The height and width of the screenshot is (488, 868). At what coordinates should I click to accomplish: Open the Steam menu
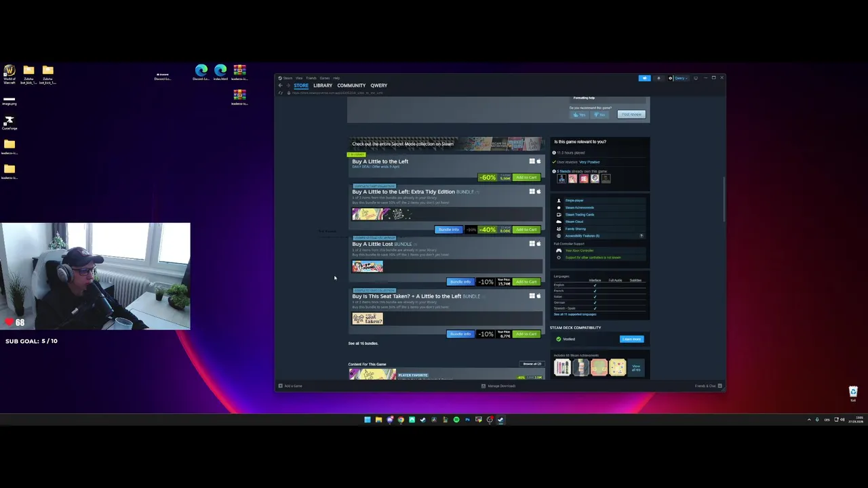(288, 78)
